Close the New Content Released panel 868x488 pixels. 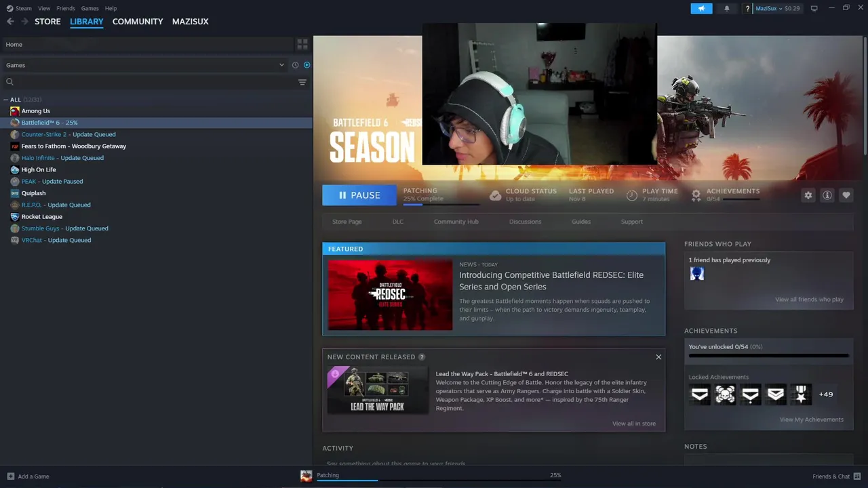pos(658,357)
